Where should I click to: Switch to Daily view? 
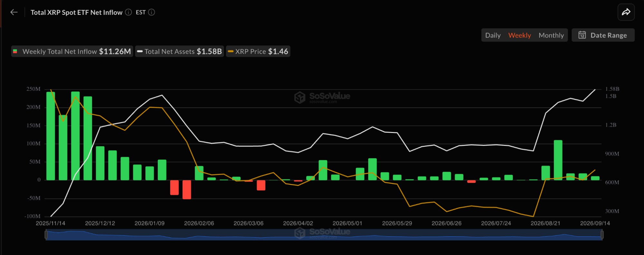(493, 35)
